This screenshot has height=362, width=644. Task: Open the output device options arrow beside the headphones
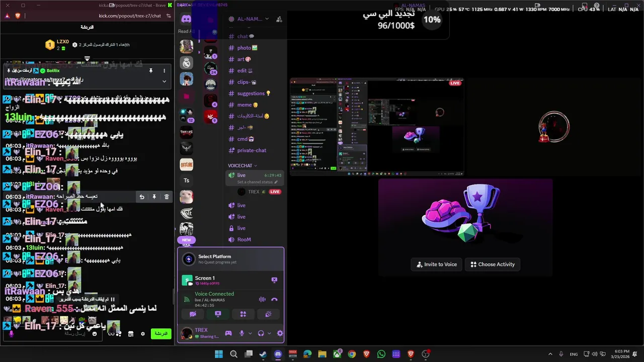pos(269,333)
